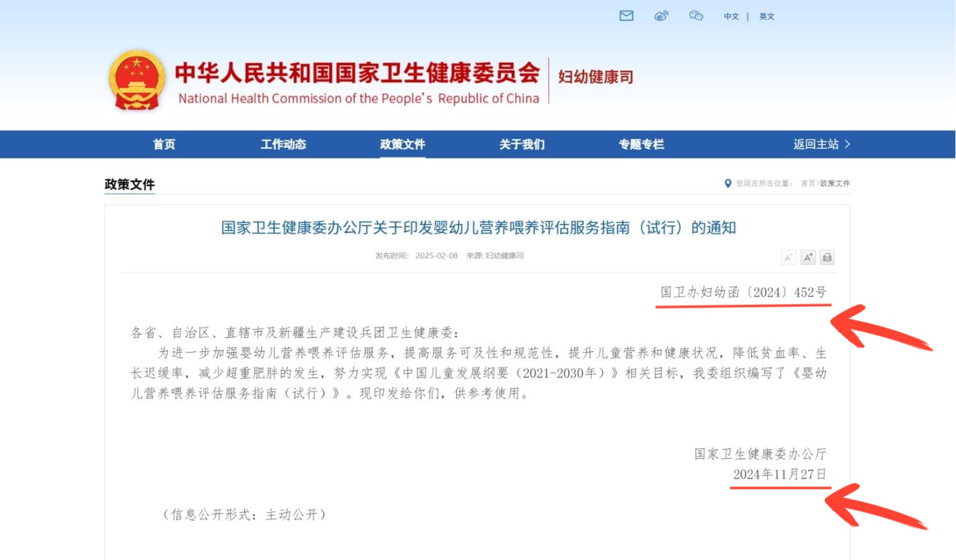Click 首页 link in breadcrumb
The width and height of the screenshot is (956, 560).
(808, 184)
